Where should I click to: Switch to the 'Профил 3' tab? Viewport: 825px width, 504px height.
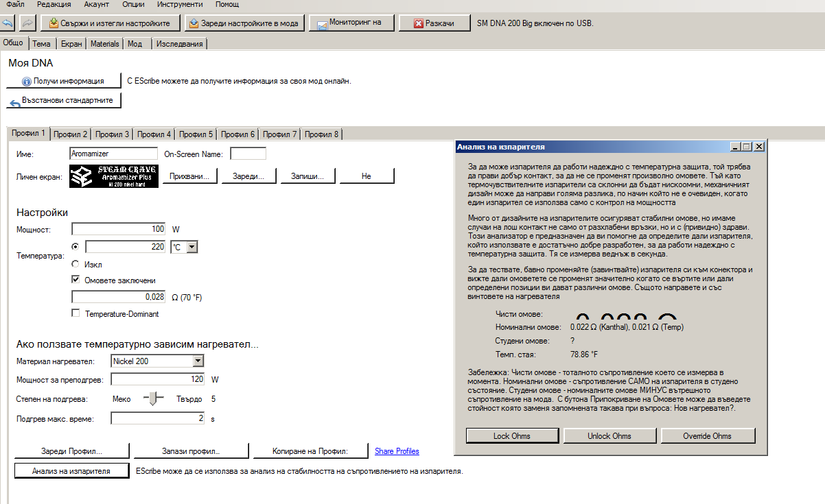(112, 134)
